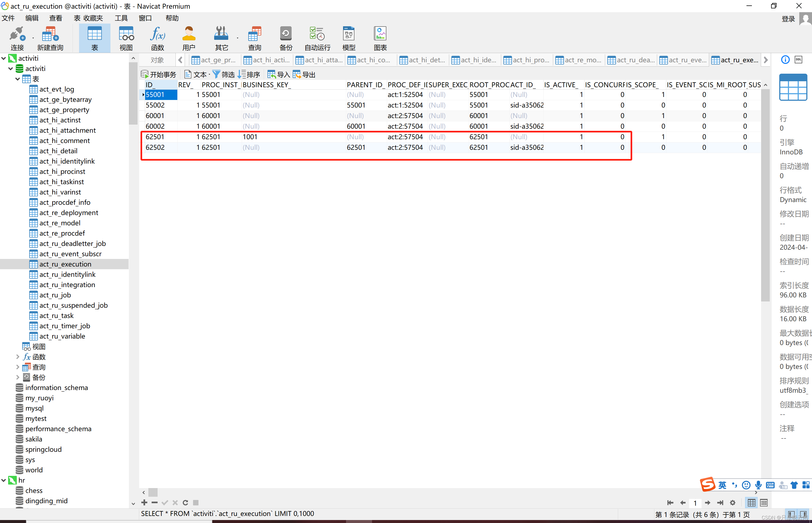Open the 工具 menu
Image resolution: width=812 pixels, height=523 pixels.
(121, 18)
